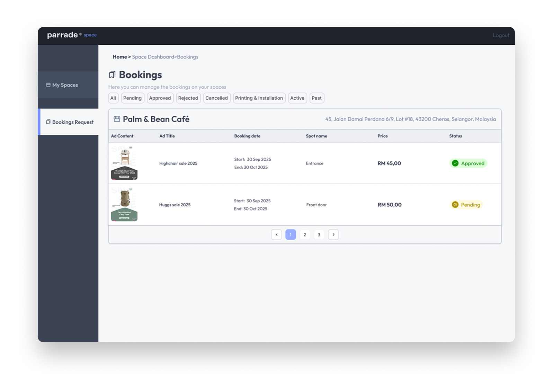Click Home in the breadcrumb
The image size is (554, 392).
[x=120, y=57]
